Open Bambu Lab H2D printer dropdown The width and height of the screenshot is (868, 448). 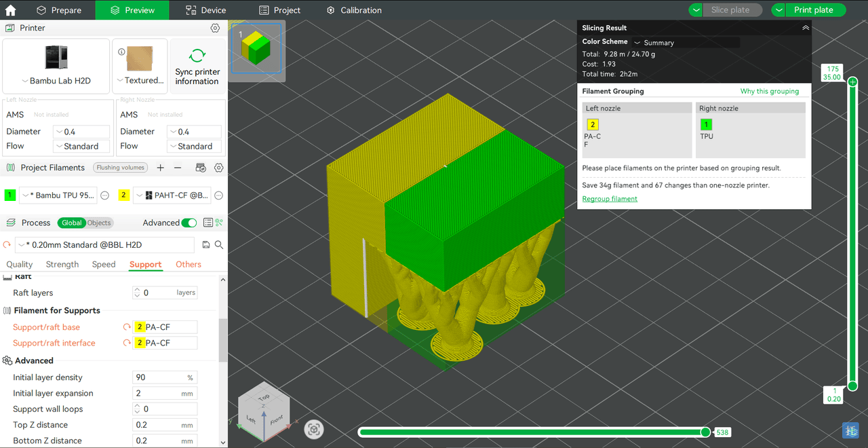(x=56, y=81)
